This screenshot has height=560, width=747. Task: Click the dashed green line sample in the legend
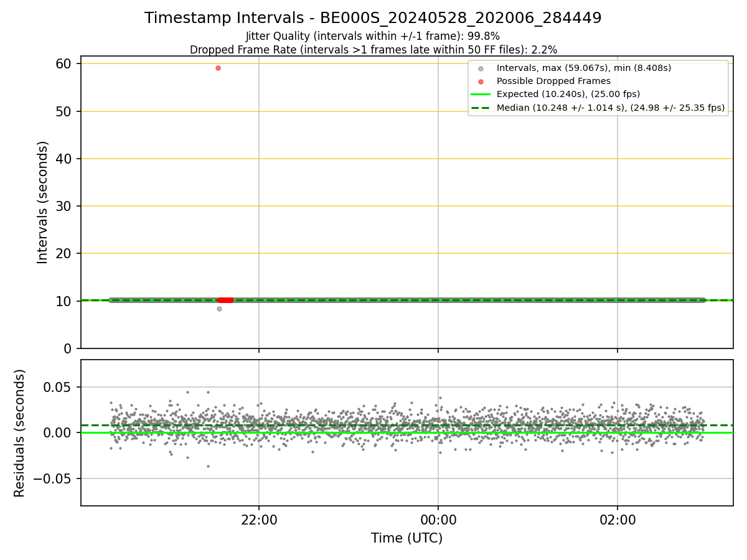[x=480, y=108]
